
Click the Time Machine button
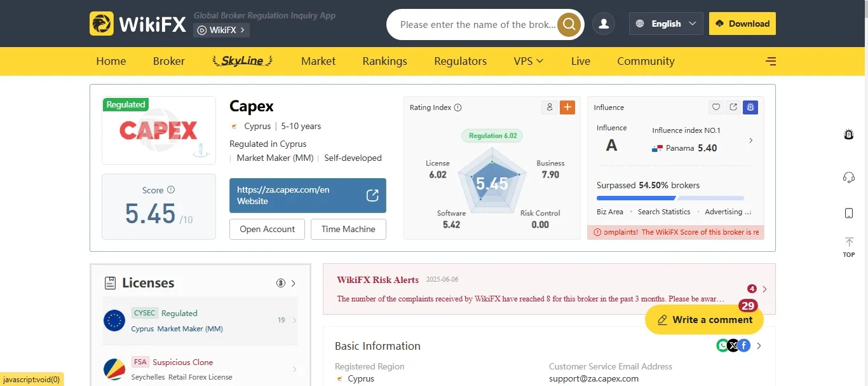[348, 229]
